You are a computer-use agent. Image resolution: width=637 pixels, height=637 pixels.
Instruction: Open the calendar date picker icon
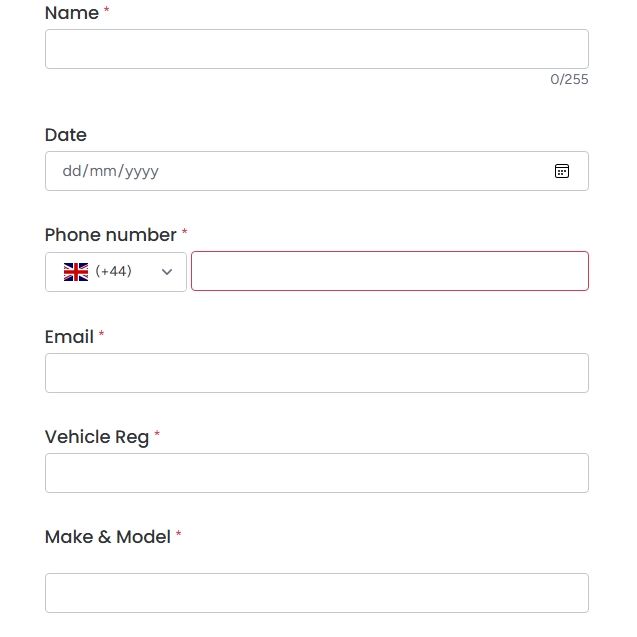[x=561, y=171]
